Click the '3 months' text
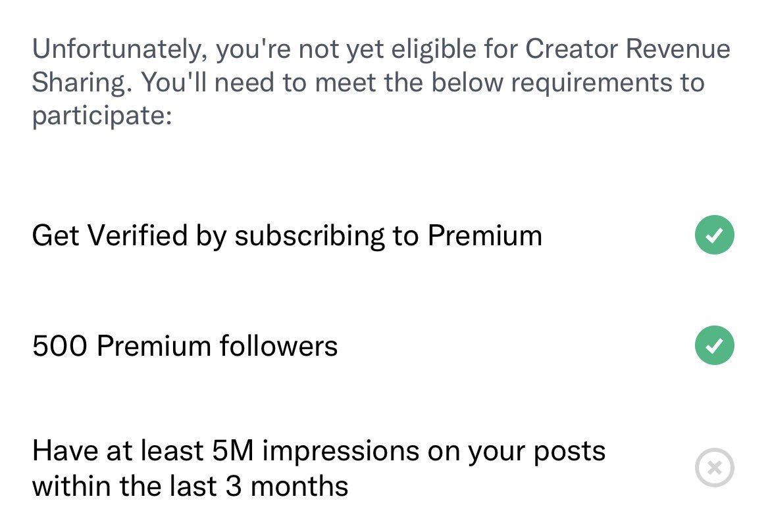 click(287, 486)
